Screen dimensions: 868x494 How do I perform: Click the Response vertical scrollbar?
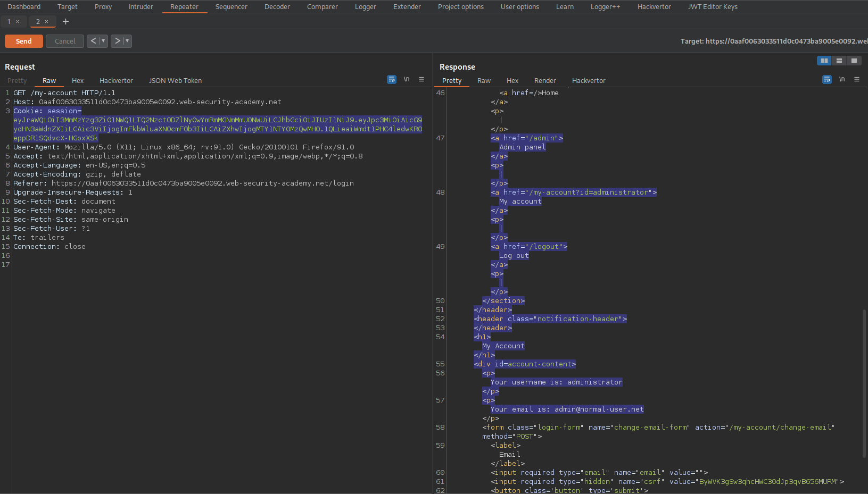click(864, 383)
